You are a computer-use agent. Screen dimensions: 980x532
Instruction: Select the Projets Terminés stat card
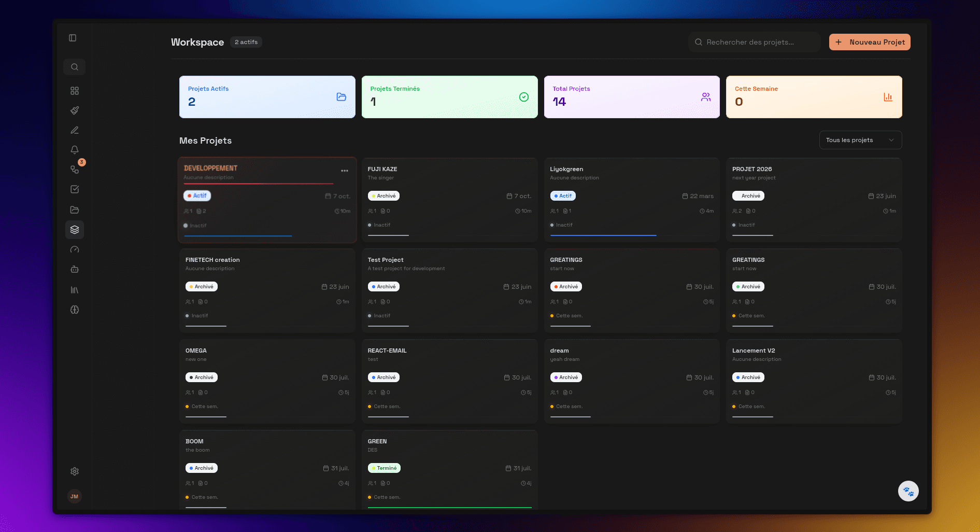coord(450,97)
